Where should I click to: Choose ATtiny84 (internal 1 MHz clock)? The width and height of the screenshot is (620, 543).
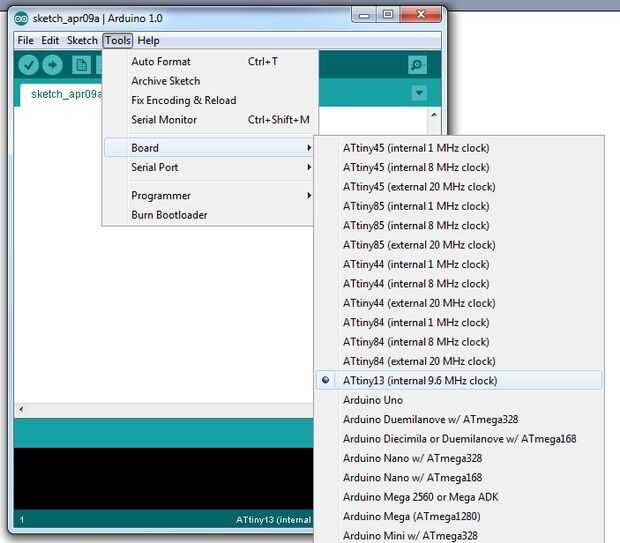[459, 322]
